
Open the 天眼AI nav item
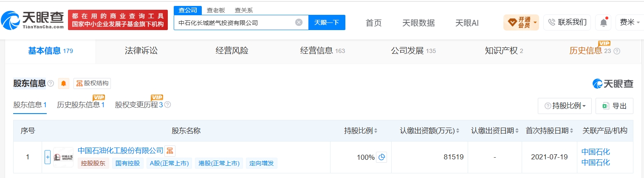point(467,23)
